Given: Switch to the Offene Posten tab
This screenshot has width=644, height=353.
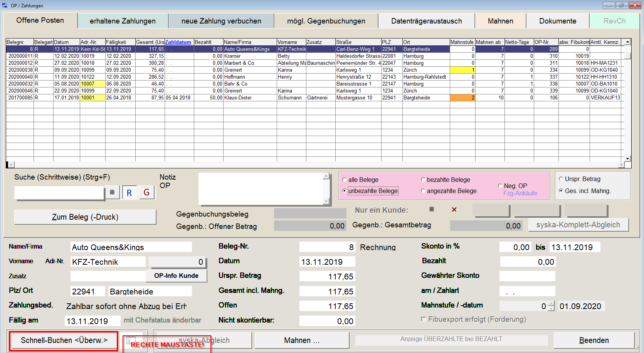Looking at the screenshot, I should 40,20.
